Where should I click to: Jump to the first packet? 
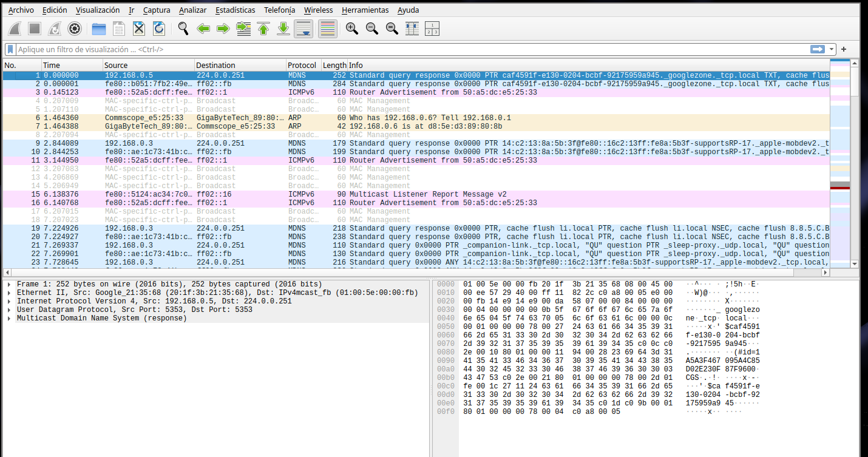[263, 29]
